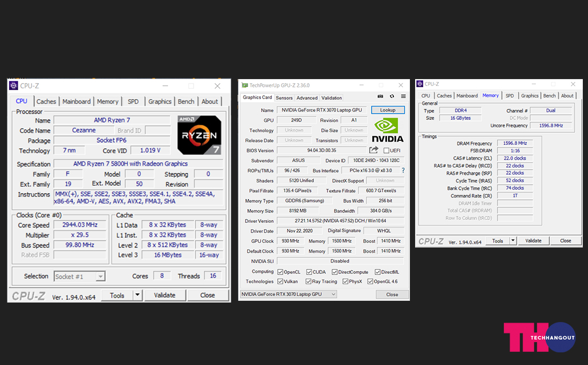The height and width of the screenshot is (365, 588).
Task: Toggle the CUDA checkbox
Action: click(x=309, y=272)
